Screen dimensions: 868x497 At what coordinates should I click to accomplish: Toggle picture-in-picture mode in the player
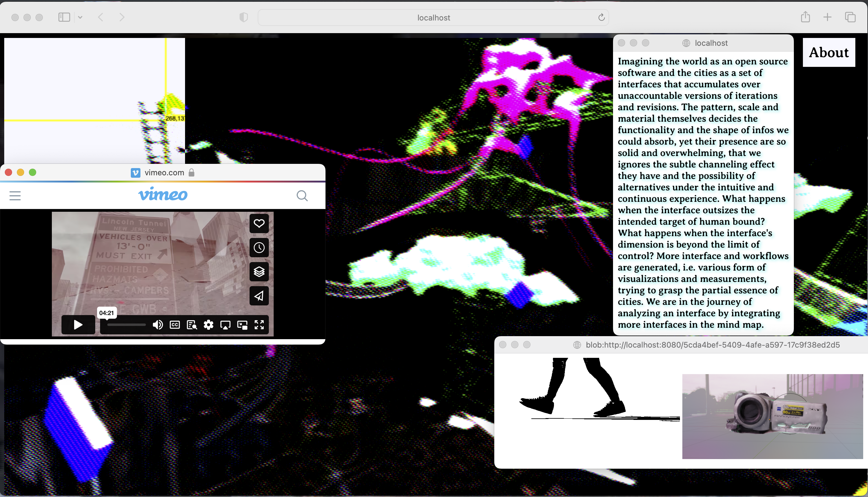tap(242, 325)
